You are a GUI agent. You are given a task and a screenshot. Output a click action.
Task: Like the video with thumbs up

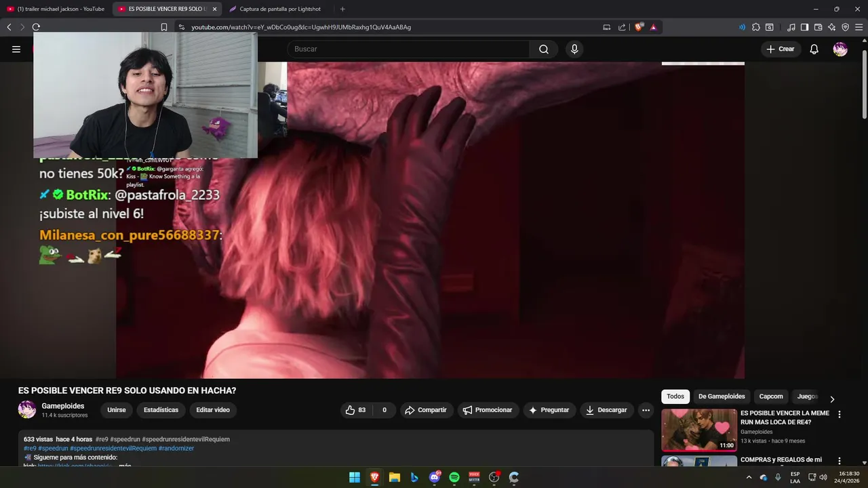coord(356,410)
